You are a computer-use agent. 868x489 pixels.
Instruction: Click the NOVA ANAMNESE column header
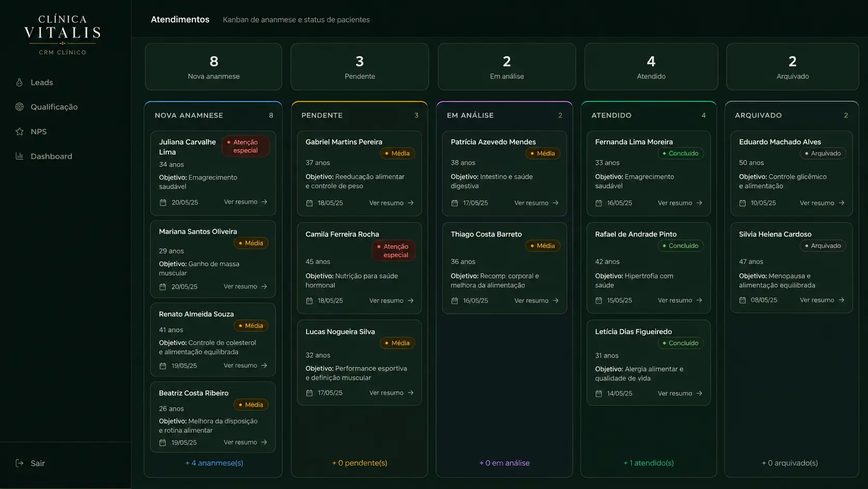189,115
